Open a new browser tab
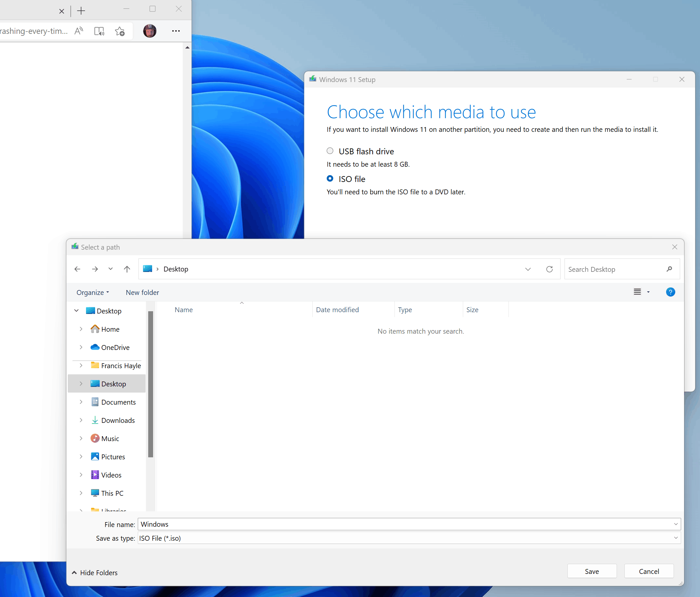Screen dimensions: 700x597 [81, 11]
